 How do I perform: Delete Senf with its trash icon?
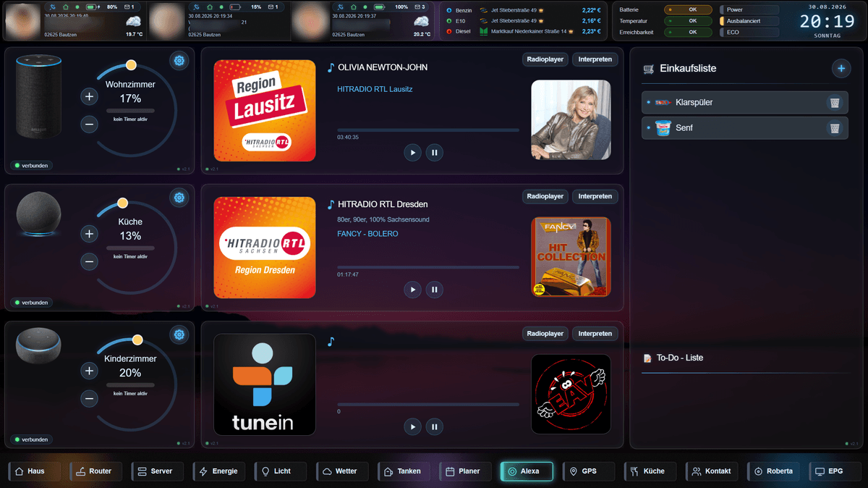tap(835, 128)
